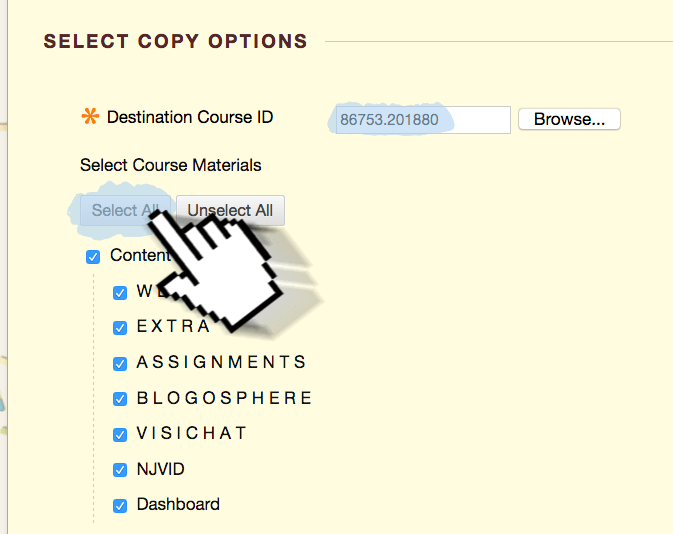Click the Unselect All button

tap(230, 210)
